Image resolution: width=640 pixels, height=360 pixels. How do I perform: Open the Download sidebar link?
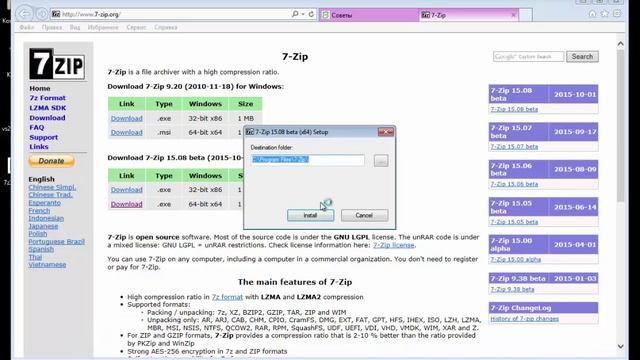point(47,118)
